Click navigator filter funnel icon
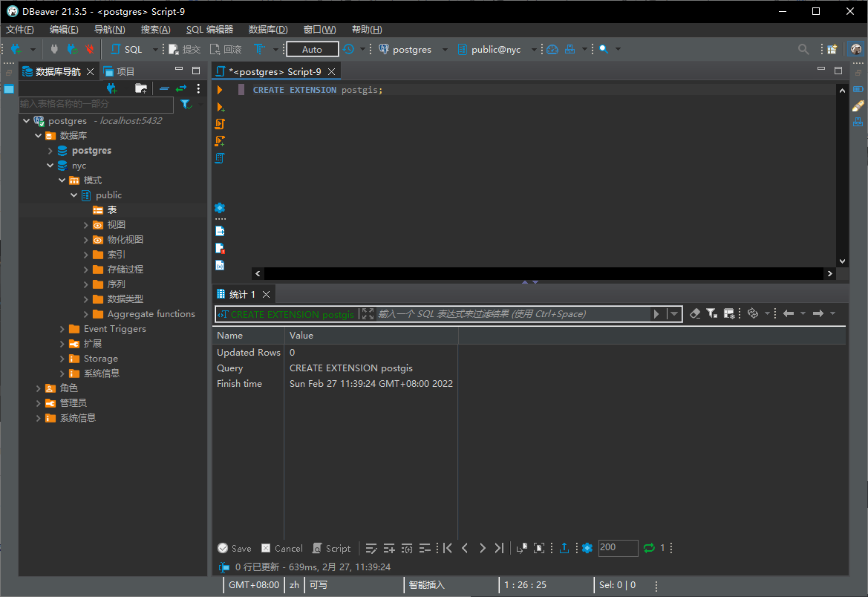Screen dimensions: 868x597 point(186,104)
